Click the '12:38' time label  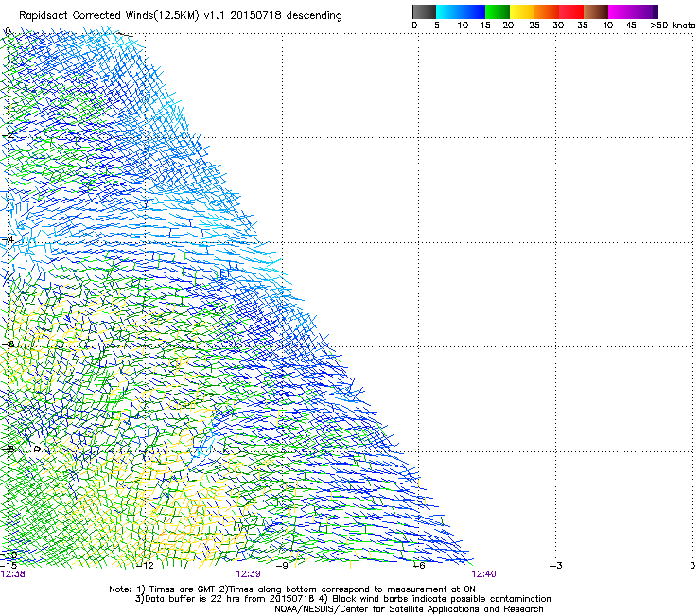coord(13,574)
